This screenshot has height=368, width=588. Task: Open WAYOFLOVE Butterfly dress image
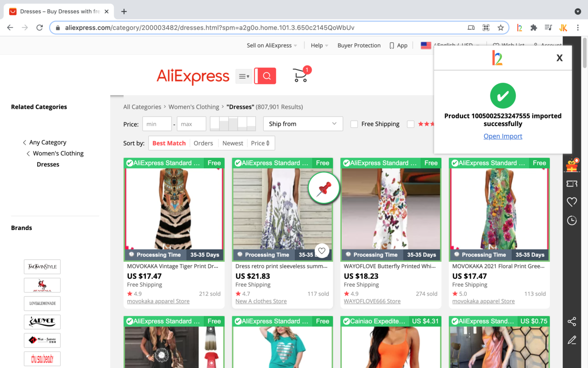(391, 209)
